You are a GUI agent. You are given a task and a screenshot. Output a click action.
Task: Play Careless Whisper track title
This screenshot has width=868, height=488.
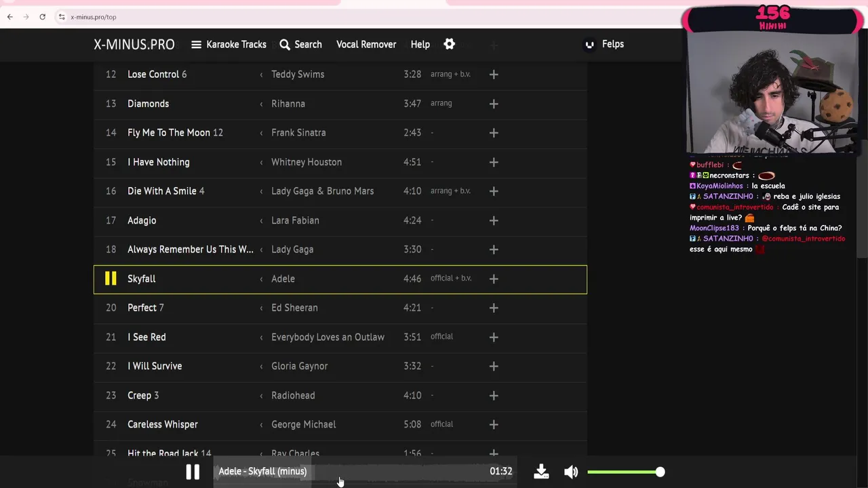163,424
